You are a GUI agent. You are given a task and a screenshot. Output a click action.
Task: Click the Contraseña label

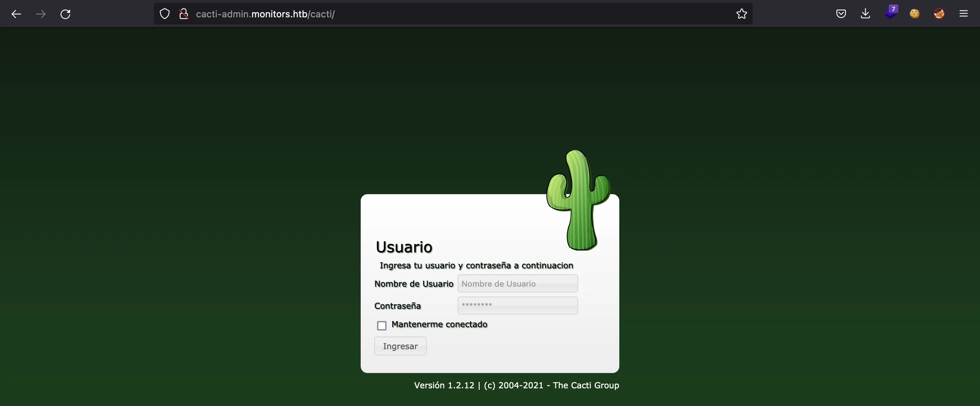click(x=397, y=306)
